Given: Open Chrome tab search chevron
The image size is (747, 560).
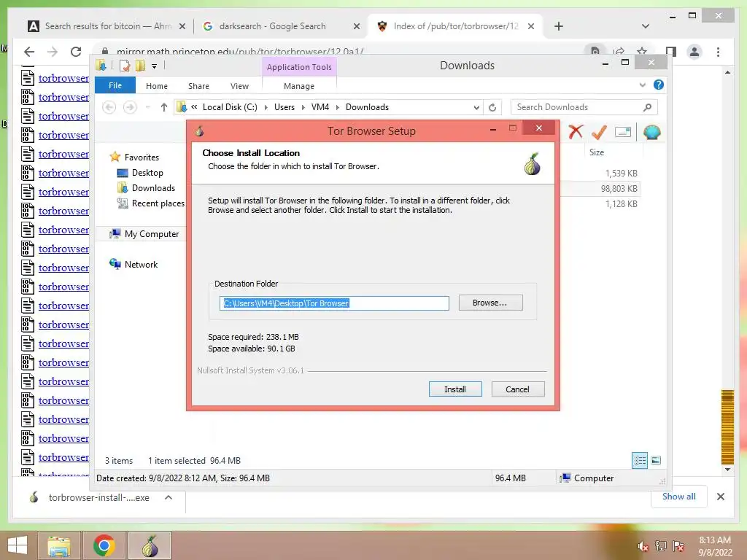Looking at the screenshot, I should tap(646, 26).
